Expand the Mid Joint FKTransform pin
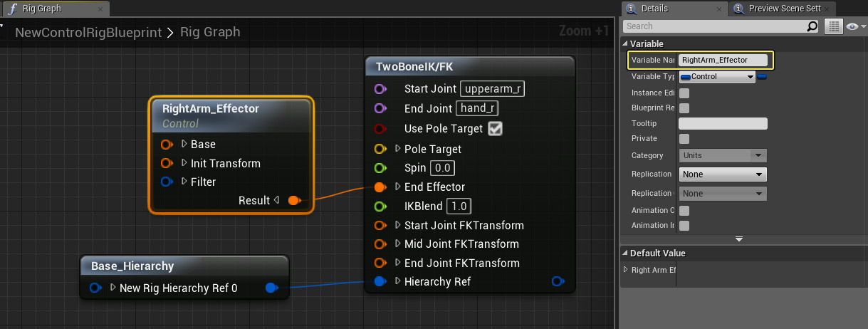This screenshot has height=329, width=868. (397, 244)
